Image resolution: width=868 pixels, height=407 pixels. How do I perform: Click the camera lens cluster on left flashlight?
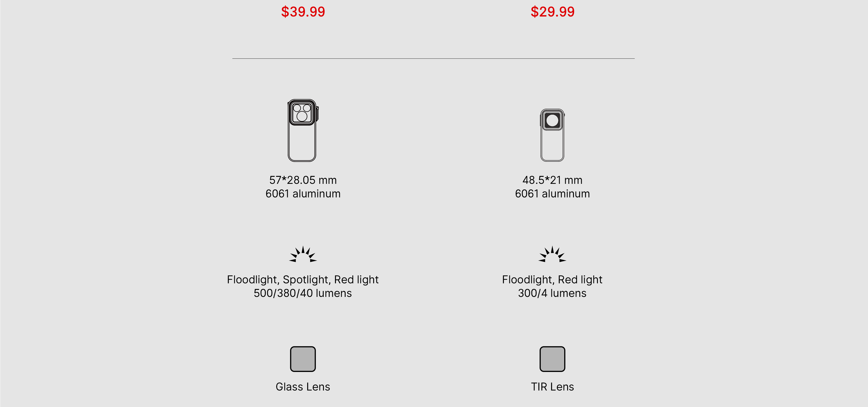(302, 113)
